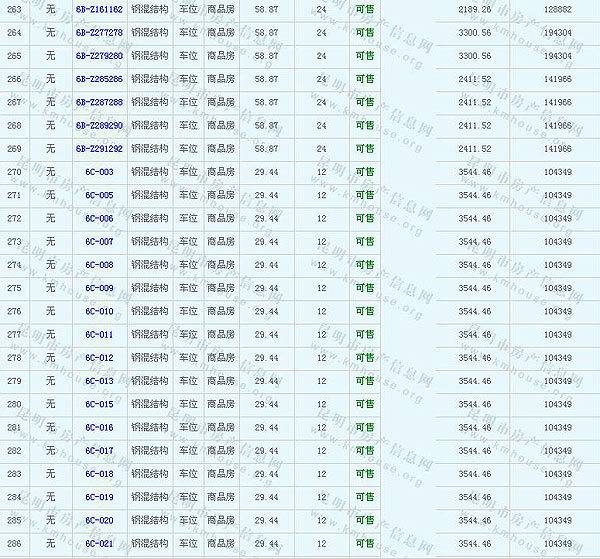Select row number 286 cell
Image resolution: width=600 pixels, height=559 pixels.
[14, 543]
